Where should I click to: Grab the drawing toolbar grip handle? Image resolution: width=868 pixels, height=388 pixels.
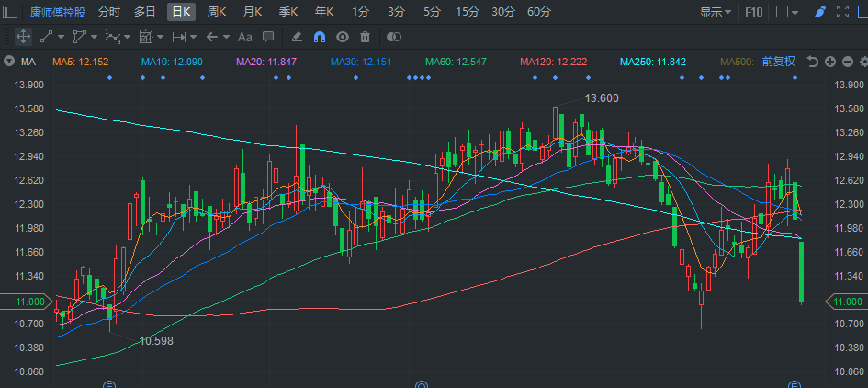click(6, 37)
